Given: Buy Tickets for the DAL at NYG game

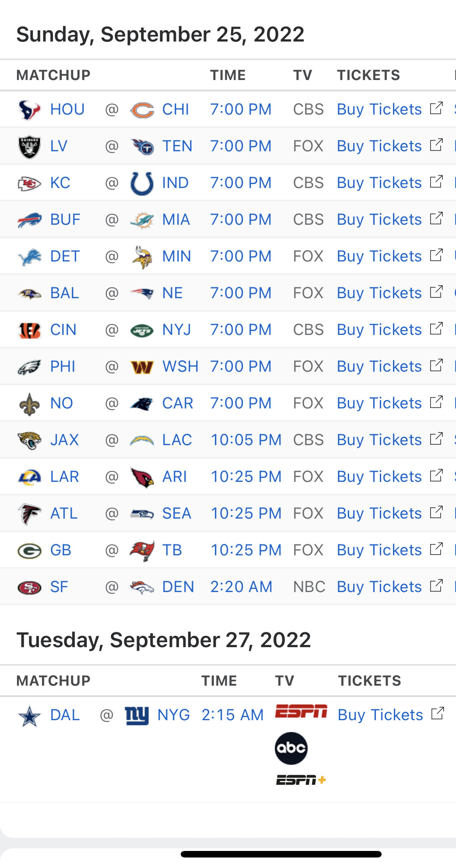Looking at the screenshot, I should pos(380,715).
